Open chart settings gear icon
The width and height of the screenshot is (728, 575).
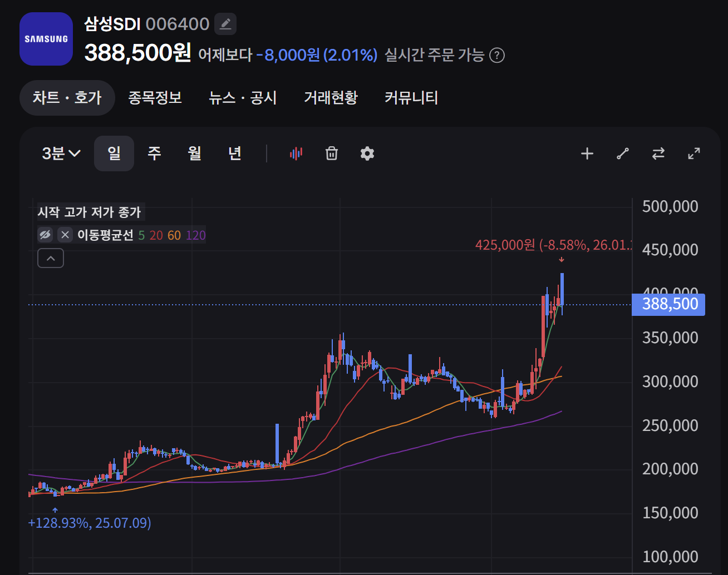coord(367,153)
